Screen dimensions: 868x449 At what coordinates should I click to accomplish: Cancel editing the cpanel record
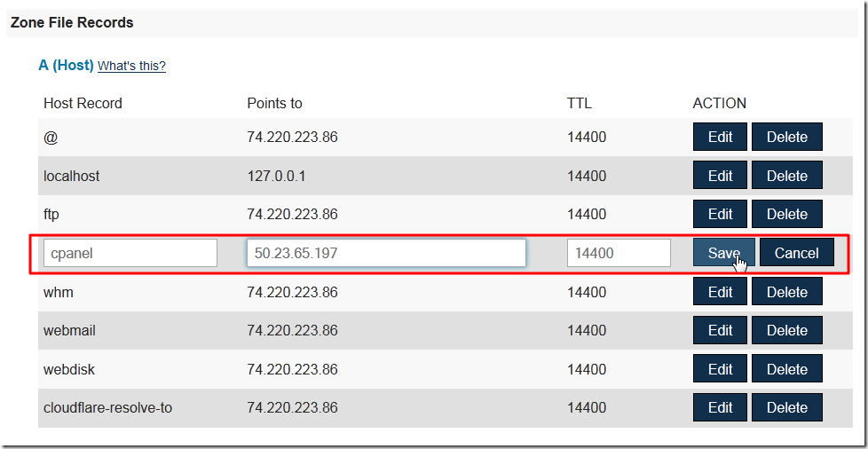point(796,253)
